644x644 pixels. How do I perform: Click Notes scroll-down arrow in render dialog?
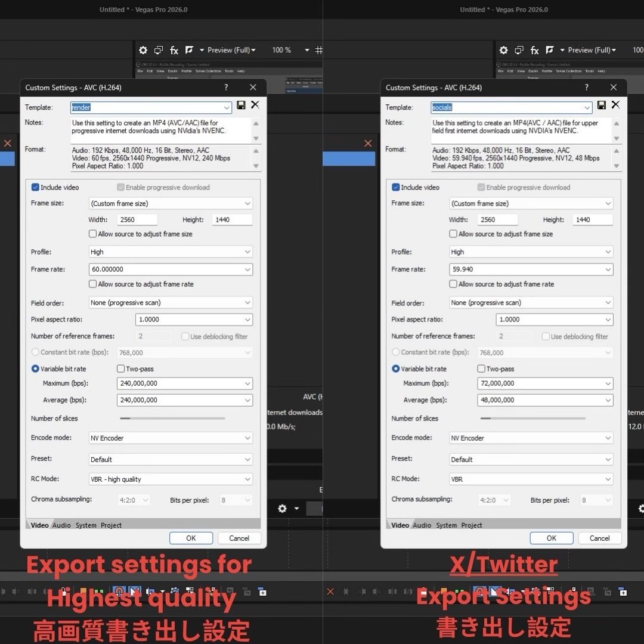[x=256, y=138]
